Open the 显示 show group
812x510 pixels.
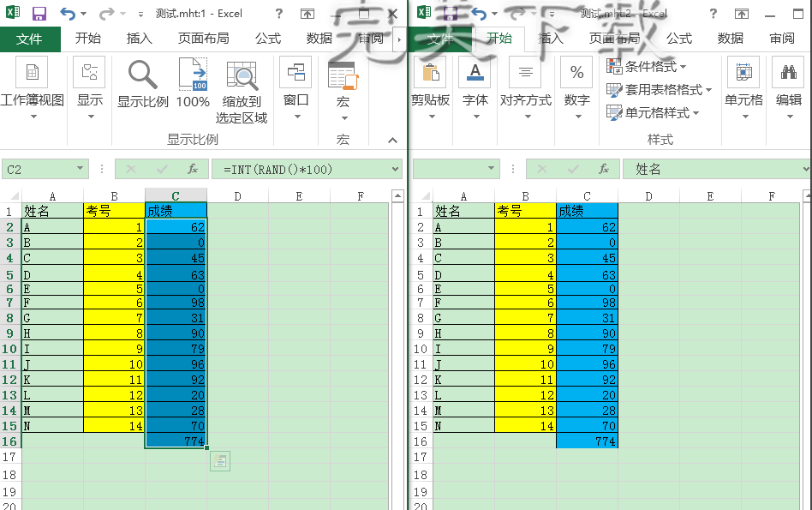(x=90, y=88)
